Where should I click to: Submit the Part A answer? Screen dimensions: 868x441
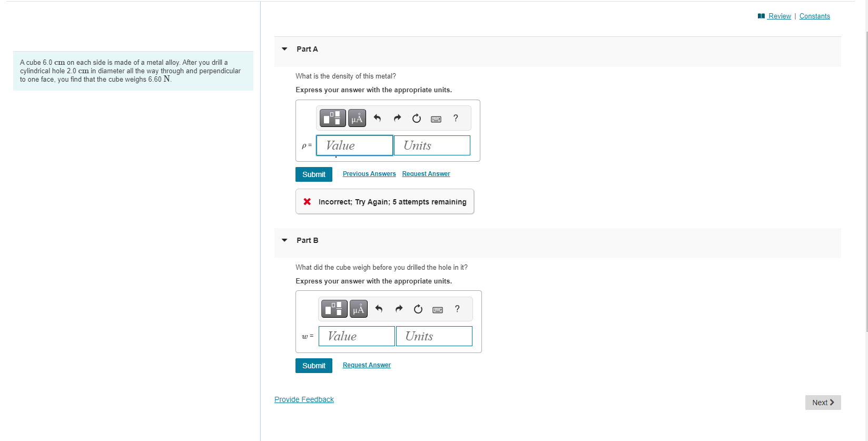point(314,174)
